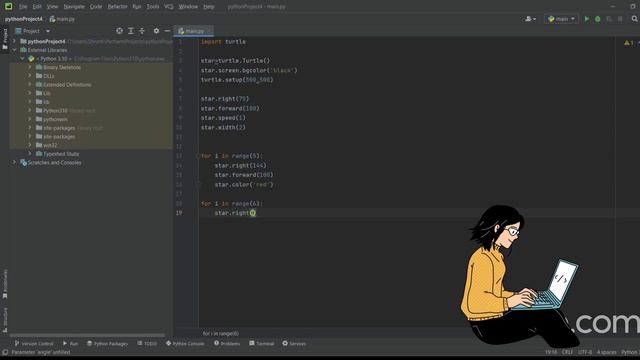Image resolution: width=640 pixels, height=360 pixels.
Task: Open the Edit menu
Action: pos(37,7)
